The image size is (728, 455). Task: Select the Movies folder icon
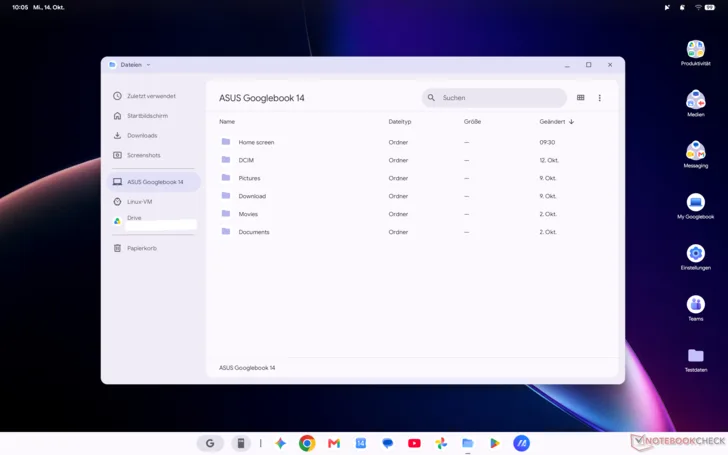[226, 214]
